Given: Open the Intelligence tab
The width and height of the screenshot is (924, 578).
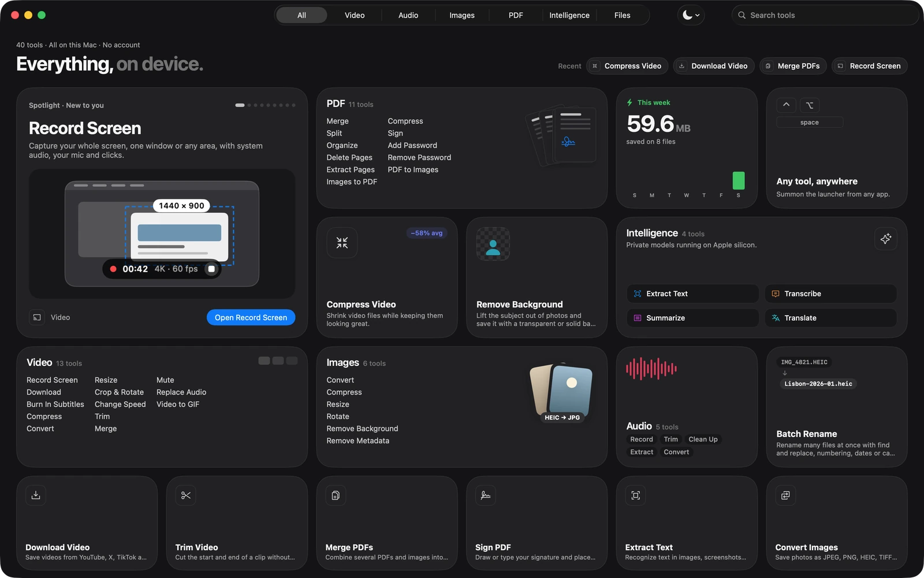Looking at the screenshot, I should [x=569, y=15].
